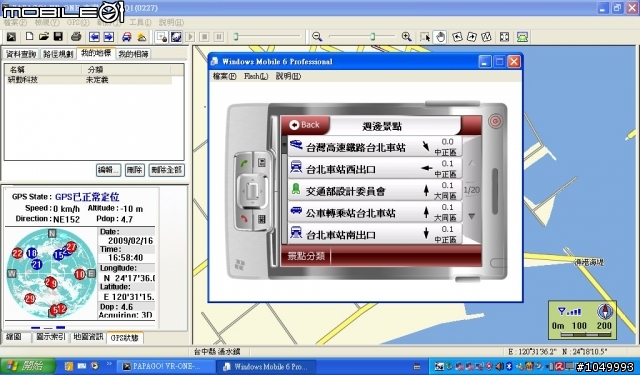The height and width of the screenshot is (375, 640).
Task: Click the rotate map left icon
Action: (x=458, y=37)
